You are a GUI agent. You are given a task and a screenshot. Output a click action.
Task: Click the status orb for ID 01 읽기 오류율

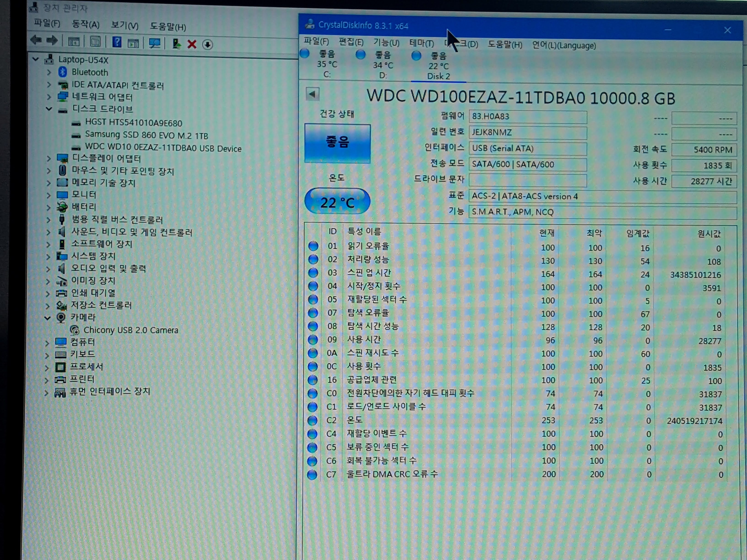[x=313, y=246]
